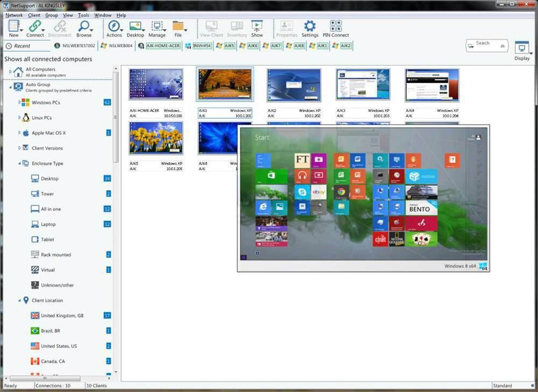The image size is (538, 392).
Task: Select the AJK-HOME-ACER recent connection
Action: point(159,46)
